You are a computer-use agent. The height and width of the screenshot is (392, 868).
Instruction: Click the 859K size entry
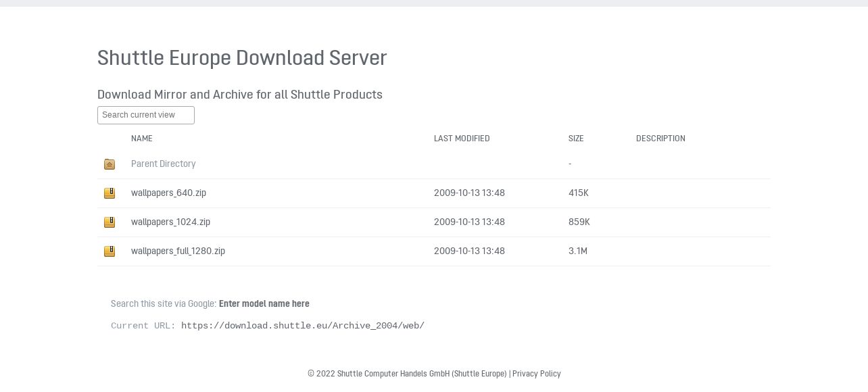579,222
